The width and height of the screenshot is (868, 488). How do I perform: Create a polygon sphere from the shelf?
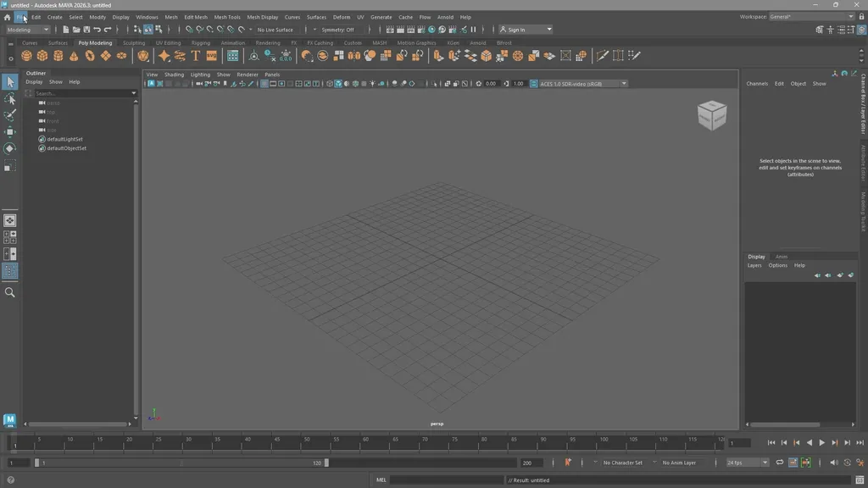click(x=27, y=55)
